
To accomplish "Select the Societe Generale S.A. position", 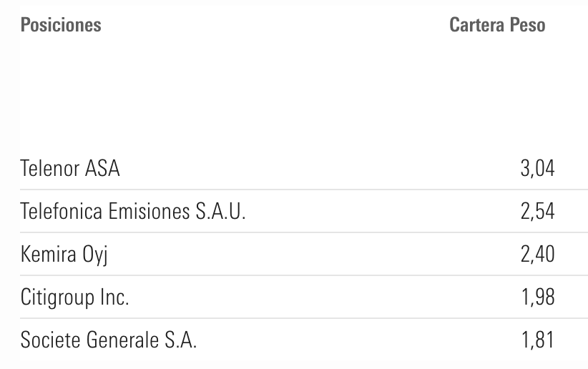I will 109,340.
